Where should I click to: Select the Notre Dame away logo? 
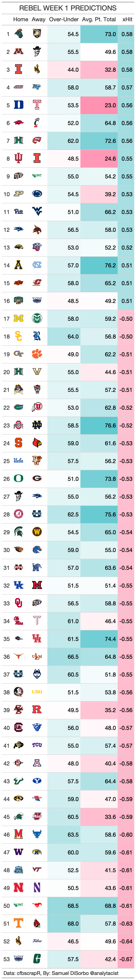37,425
